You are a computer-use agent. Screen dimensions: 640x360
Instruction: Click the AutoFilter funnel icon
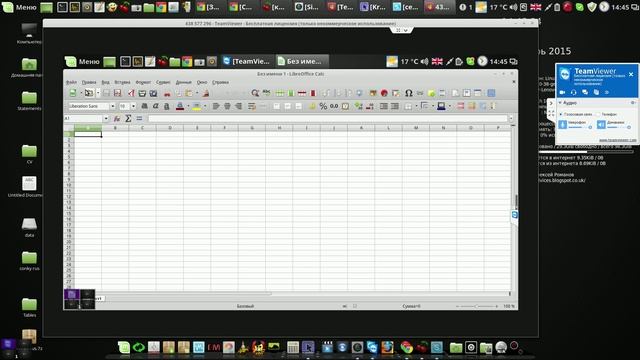click(x=359, y=93)
